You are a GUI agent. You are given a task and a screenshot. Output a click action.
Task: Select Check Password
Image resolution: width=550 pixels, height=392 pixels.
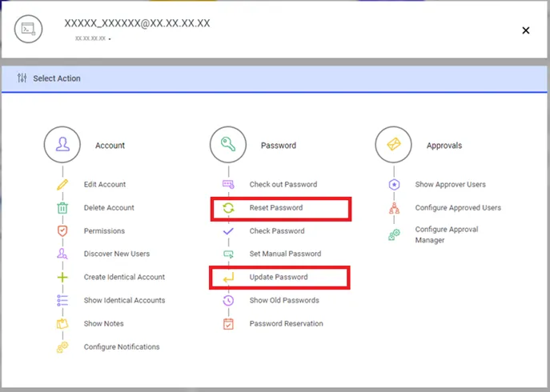click(277, 230)
